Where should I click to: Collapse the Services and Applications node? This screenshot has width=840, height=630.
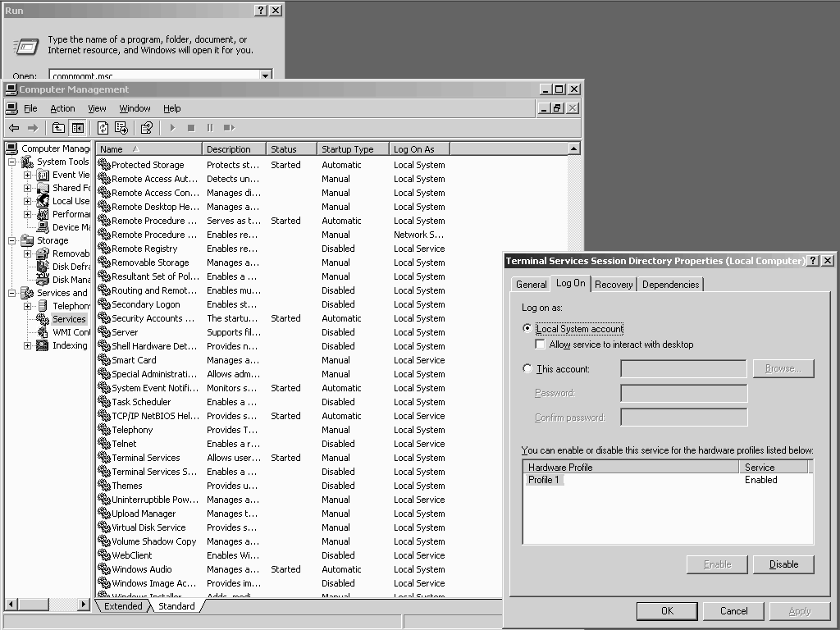click(x=11, y=293)
